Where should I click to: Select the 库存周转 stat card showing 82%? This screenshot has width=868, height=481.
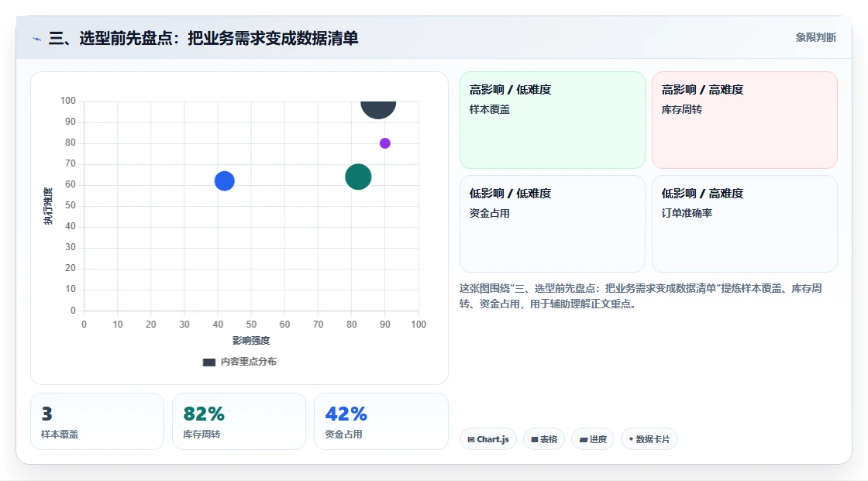(239, 421)
